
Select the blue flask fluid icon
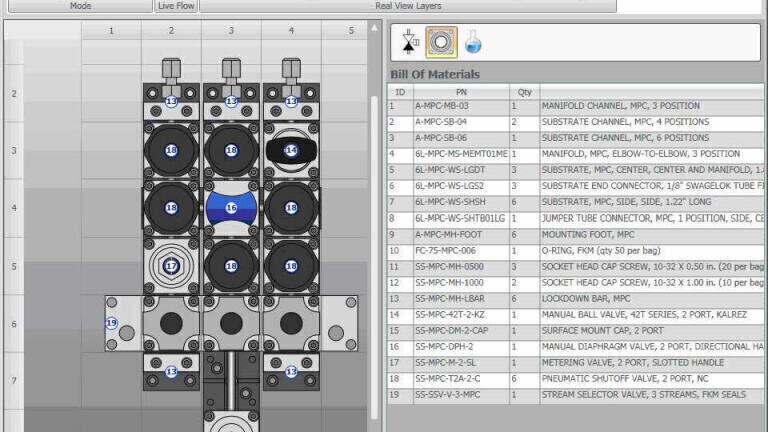(473, 42)
